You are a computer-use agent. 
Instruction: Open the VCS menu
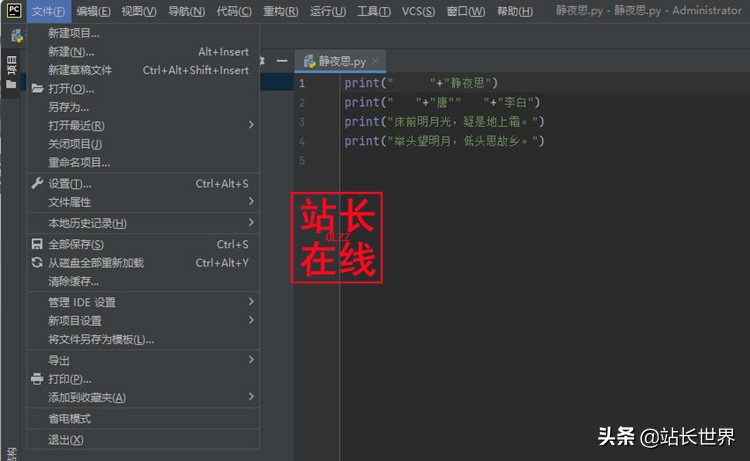click(x=418, y=11)
